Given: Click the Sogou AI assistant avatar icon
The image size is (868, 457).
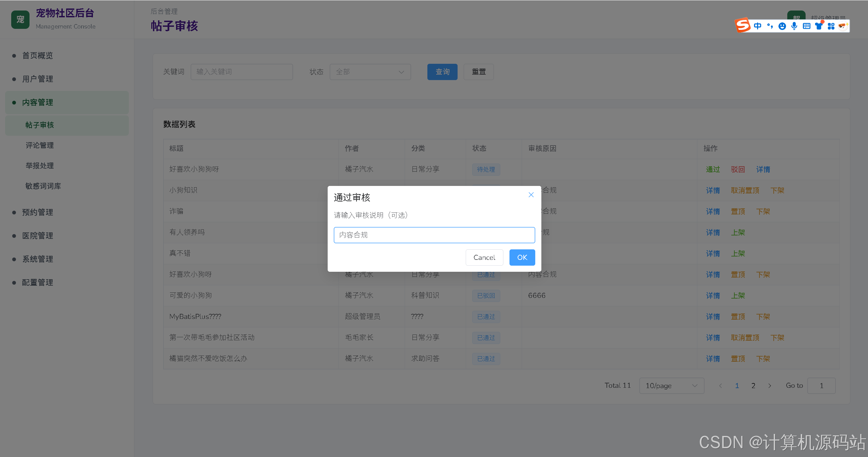Looking at the screenshot, I should click(x=843, y=26).
